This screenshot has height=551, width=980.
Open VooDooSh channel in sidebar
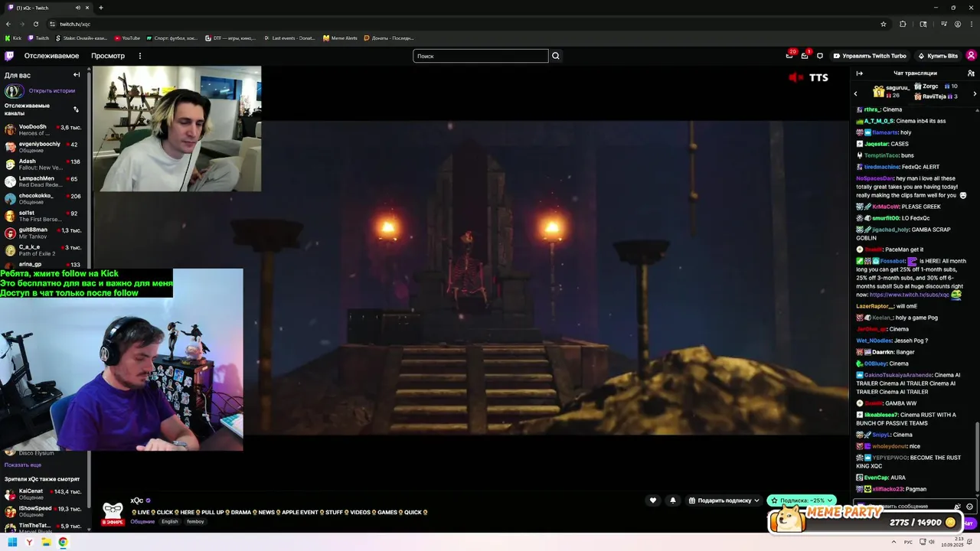[45, 130]
